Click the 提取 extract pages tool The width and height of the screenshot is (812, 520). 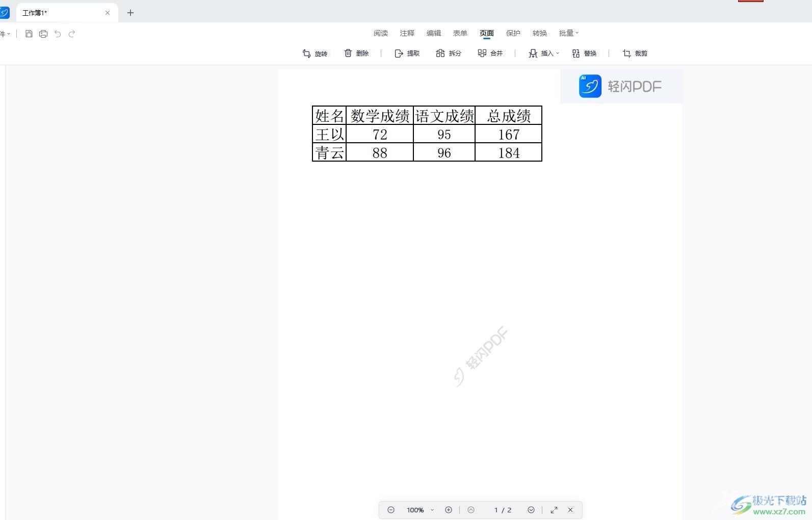(407, 54)
